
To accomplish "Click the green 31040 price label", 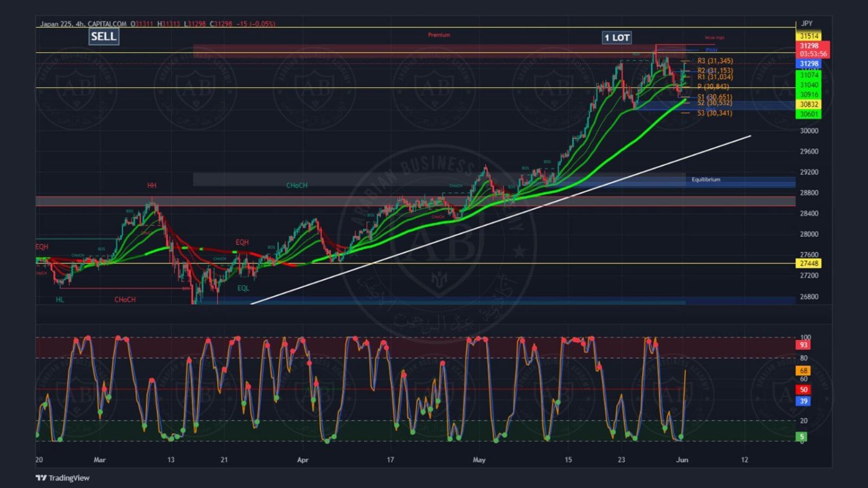I will click(x=809, y=85).
